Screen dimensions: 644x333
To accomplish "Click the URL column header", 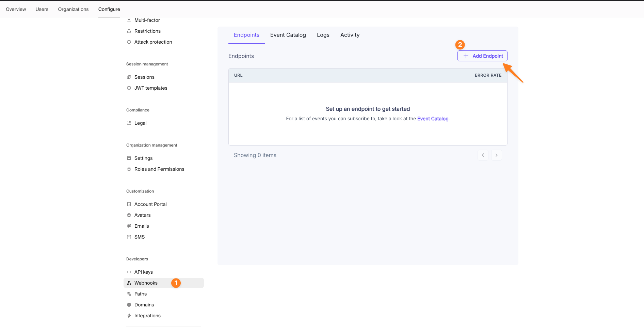I will (x=238, y=75).
